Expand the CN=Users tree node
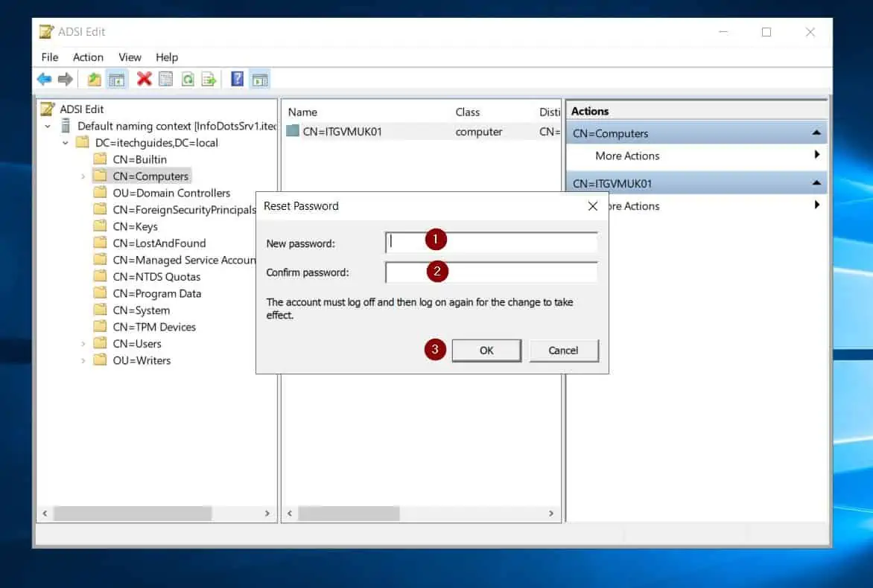Screen dimensions: 873x588 click(x=83, y=344)
